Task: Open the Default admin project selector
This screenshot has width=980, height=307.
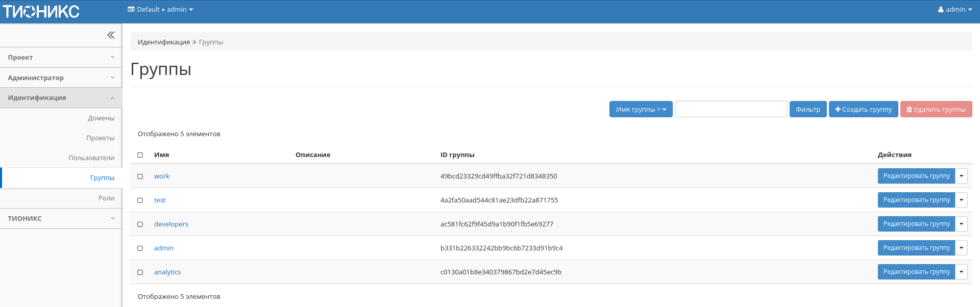Action: pos(160,10)
